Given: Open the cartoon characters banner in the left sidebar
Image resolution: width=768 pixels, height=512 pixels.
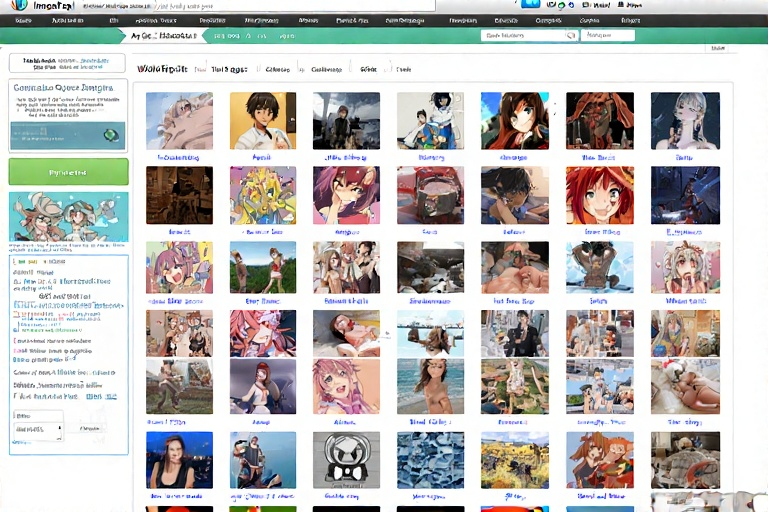Looking at the screenshot, I should pyautogui.click(x=69, y=216).
